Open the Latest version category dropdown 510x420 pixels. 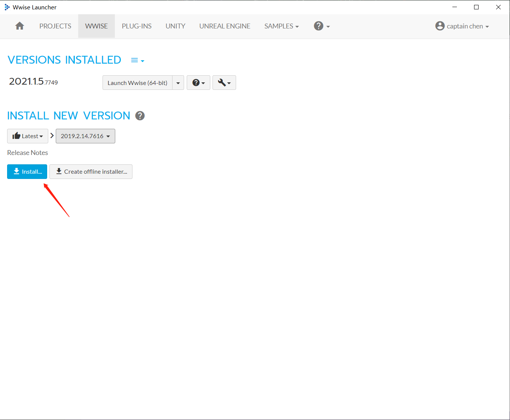coord(28,136)
